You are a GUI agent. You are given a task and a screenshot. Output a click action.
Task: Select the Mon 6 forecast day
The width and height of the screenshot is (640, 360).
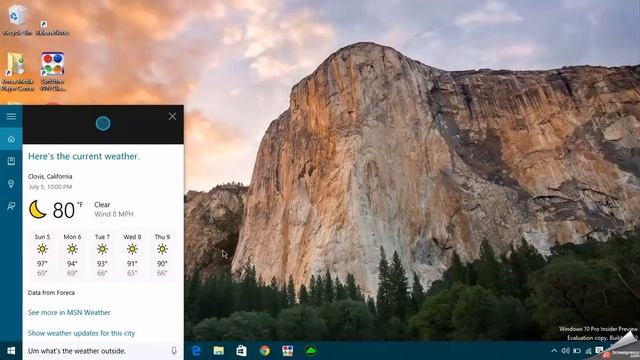pyautogui.click(x=72, y=255)
